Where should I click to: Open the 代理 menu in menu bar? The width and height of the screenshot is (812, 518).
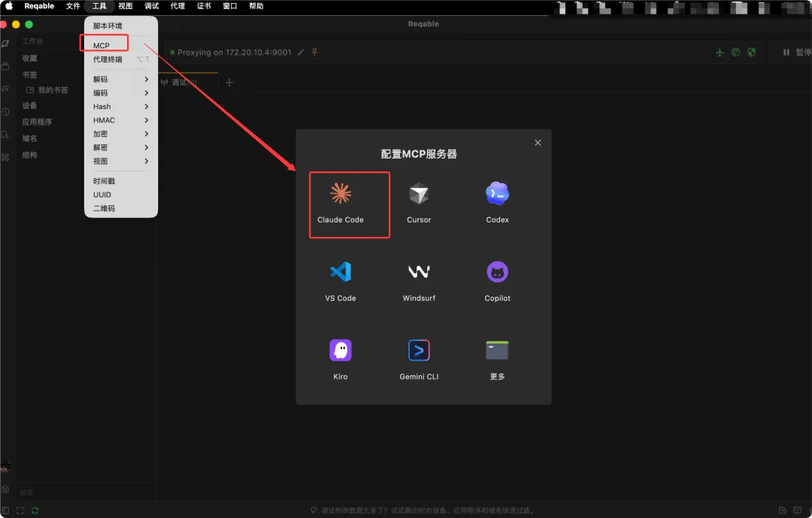177,6
